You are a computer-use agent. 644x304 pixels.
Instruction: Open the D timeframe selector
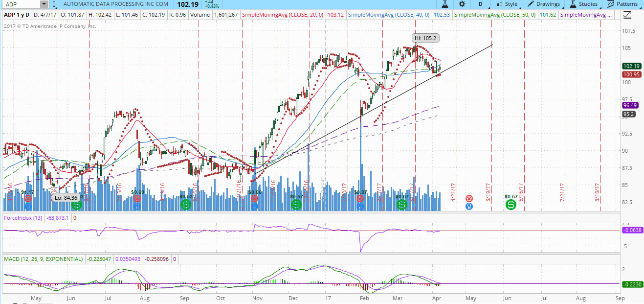pyautogui.click(x=481, y=4)
